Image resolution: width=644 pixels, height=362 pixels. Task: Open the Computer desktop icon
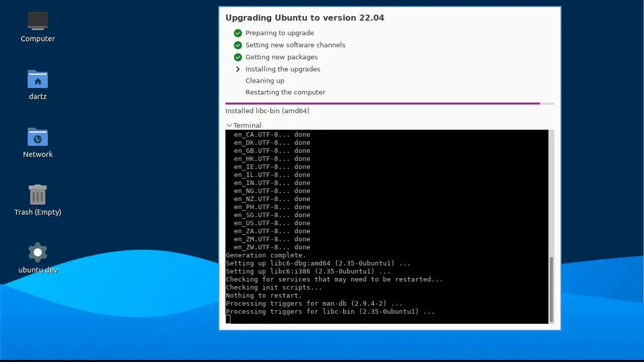click(x=38, y=21)
